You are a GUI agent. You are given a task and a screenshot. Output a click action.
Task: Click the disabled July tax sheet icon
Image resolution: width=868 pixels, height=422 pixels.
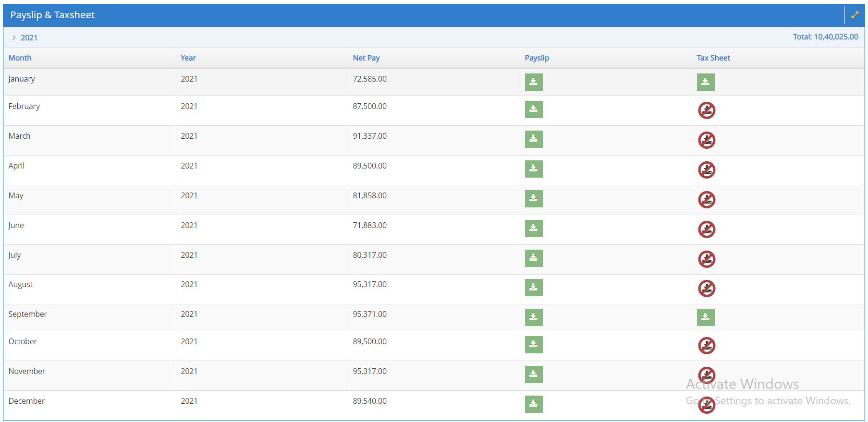point(706,259)
